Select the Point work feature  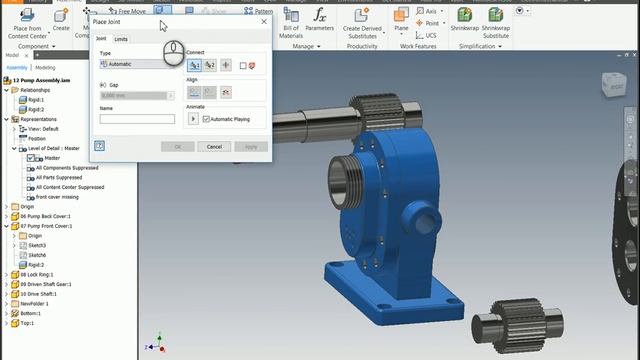427,23
